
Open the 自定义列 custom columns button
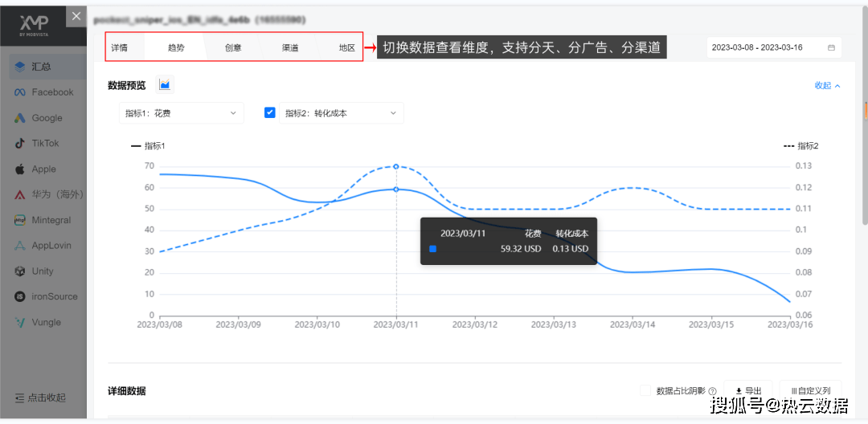[810, 391]
